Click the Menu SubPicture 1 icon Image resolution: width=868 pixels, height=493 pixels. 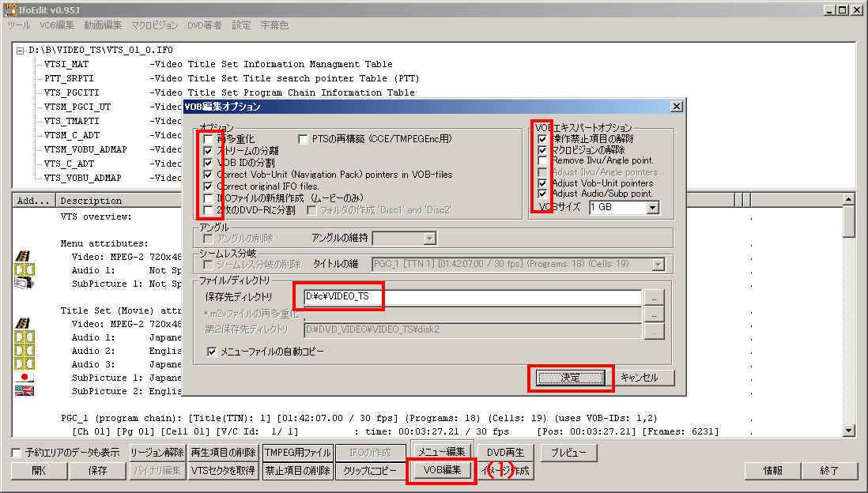(24, 284)
